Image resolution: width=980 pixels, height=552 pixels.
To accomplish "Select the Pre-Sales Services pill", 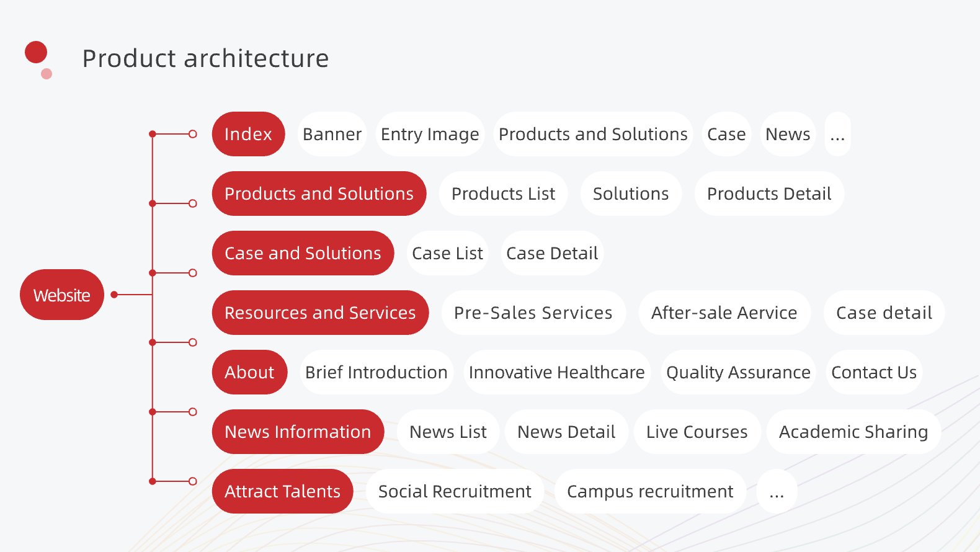I will pos(533,313).
